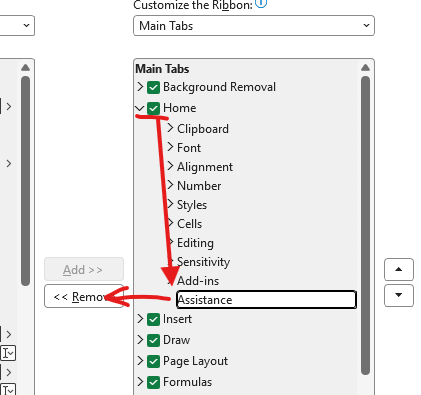Move selected item up with arrow button
The image size is (421, 395).
399,269
